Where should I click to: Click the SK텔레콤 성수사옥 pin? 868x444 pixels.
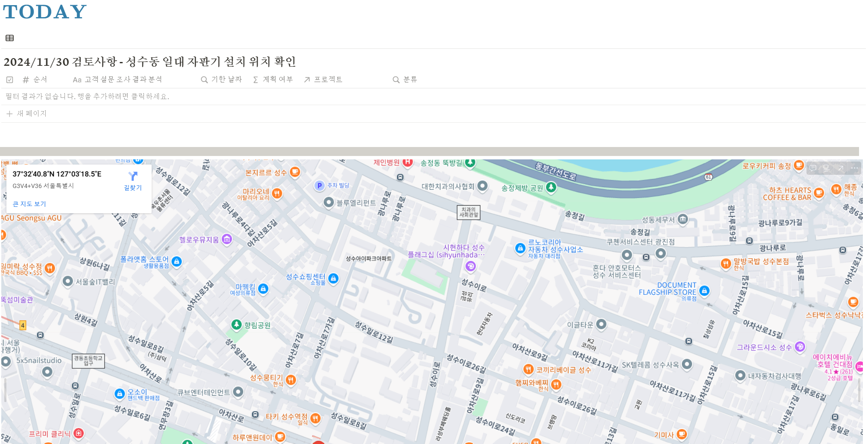coord(687,364)
